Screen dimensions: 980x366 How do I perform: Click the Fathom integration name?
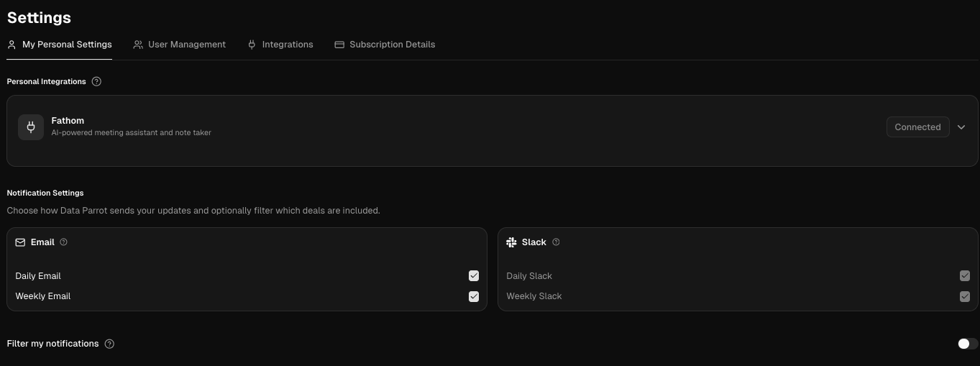[x=68, y=121]
